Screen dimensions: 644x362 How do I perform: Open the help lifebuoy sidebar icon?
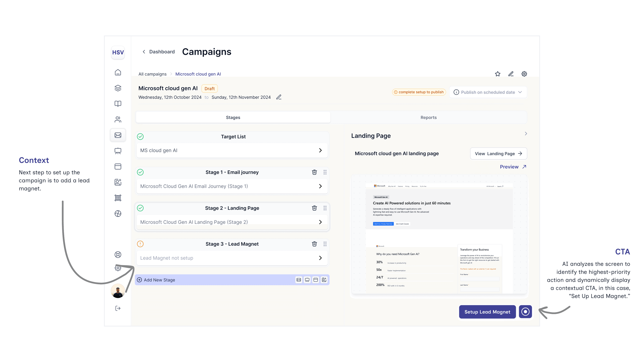pyautogui.click(x=118, y=255)
